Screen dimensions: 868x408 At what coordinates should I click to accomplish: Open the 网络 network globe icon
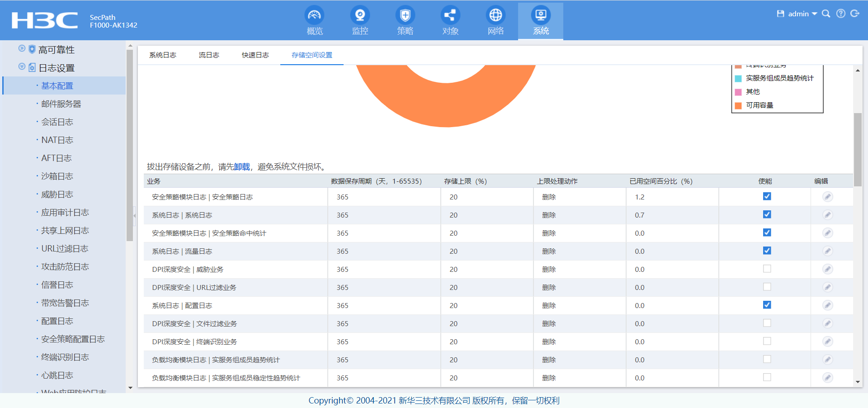(495, 15)
